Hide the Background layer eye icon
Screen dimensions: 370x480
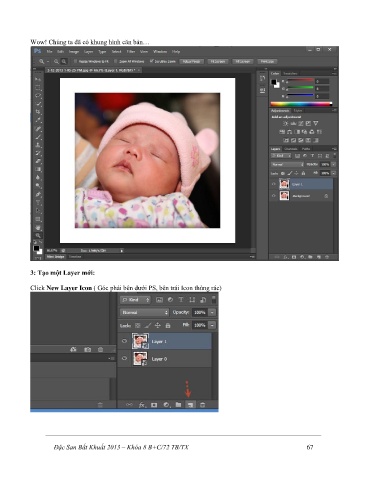point(274,196)
